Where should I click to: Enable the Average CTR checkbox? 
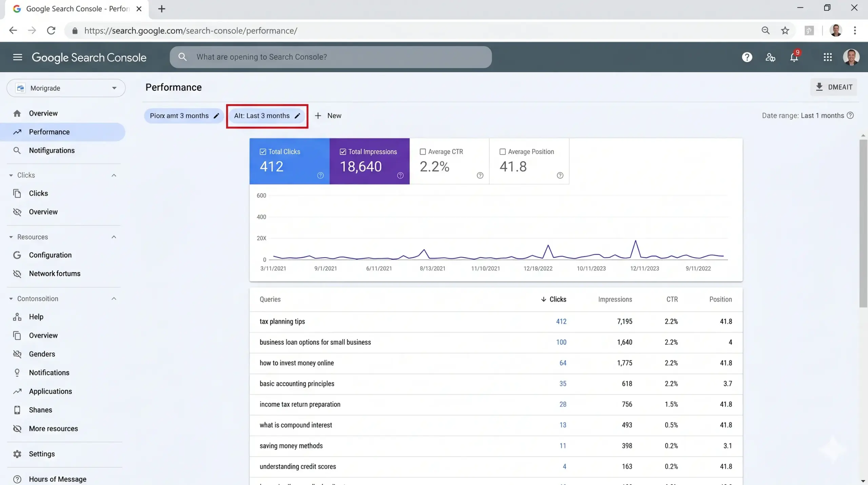click(423, 152)
